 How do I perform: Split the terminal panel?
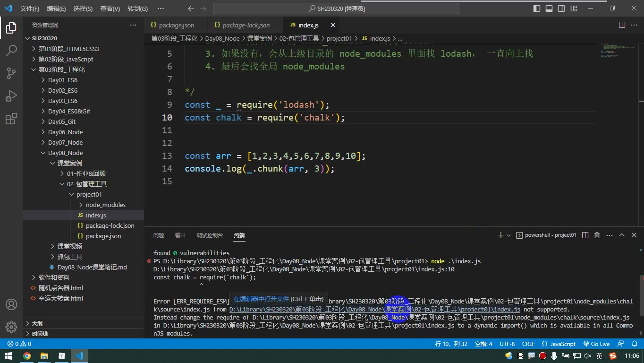pyautogui.click(x=585, y=235)
